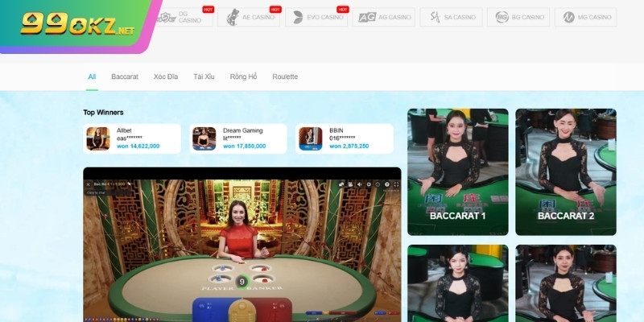Bet on the red Banker area
Image resolution: width=644 pixels, height=322 pixels.
tap(275, 309)
